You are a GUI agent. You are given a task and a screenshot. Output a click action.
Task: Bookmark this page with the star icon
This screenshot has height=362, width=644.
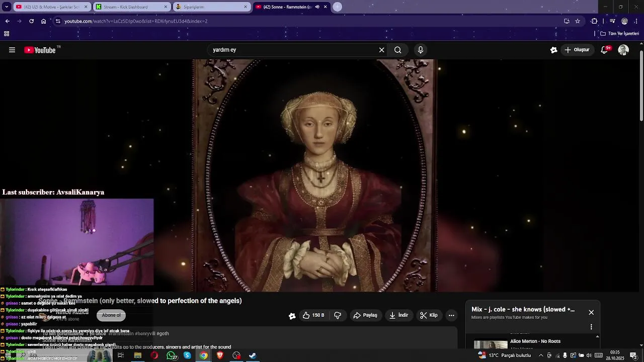[578, 21]
